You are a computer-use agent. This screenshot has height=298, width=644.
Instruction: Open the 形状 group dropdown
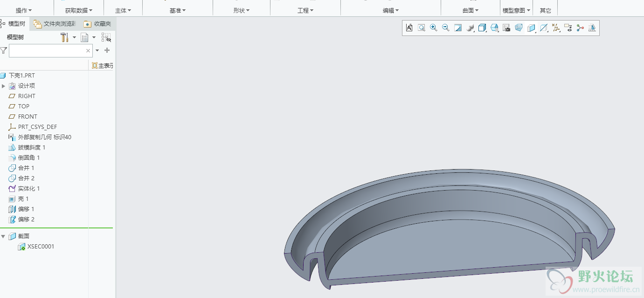242,10
